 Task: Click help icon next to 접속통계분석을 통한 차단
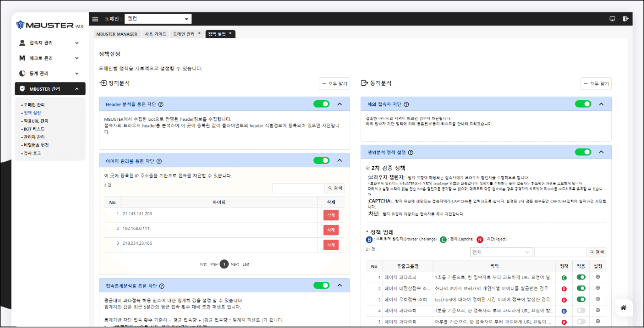pyautogui.click(x=162, y=286)
